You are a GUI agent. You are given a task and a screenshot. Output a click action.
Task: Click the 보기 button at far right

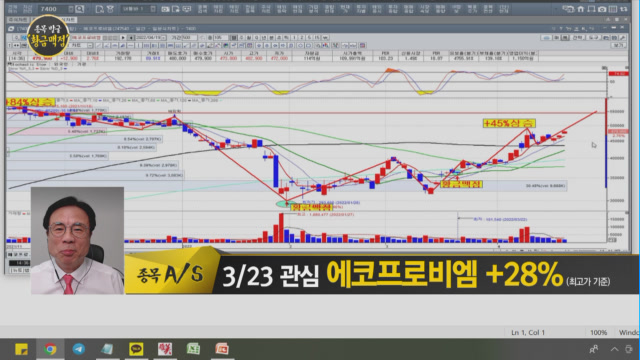(619, 45)
